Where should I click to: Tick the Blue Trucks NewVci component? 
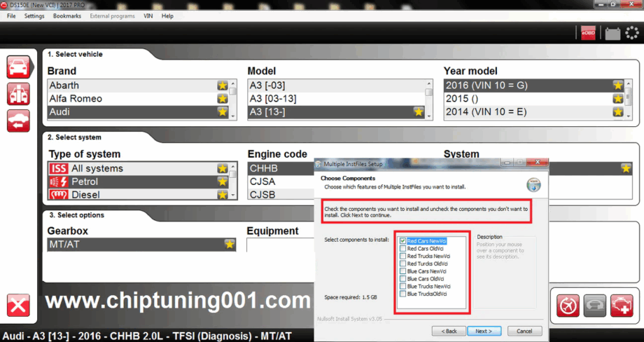402,287
